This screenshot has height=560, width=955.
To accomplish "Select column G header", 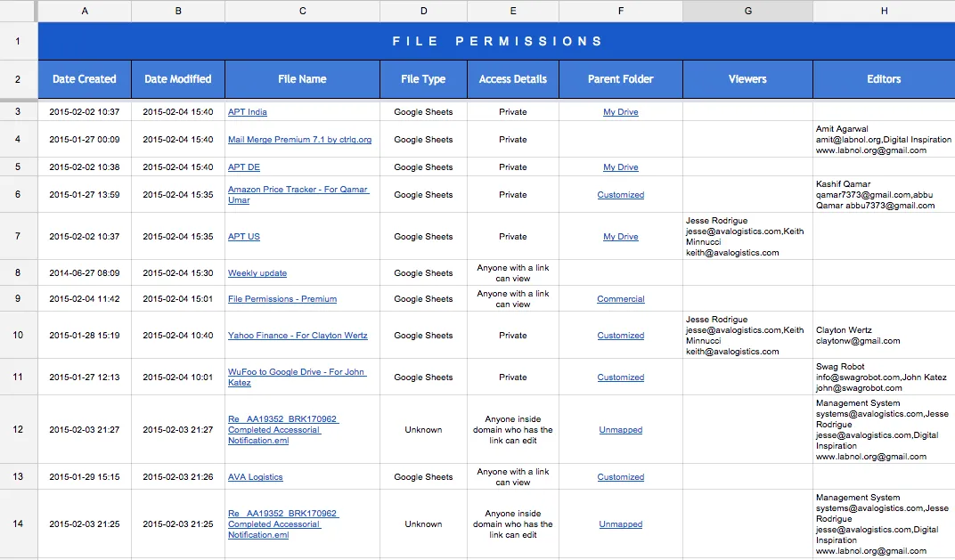I will (747, 11).
